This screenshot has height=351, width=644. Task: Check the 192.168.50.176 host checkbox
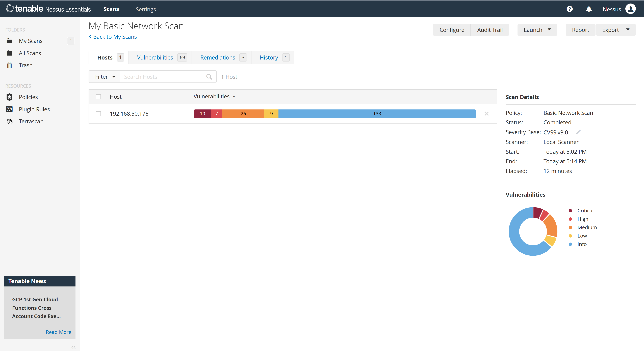[x=98, y=114]
